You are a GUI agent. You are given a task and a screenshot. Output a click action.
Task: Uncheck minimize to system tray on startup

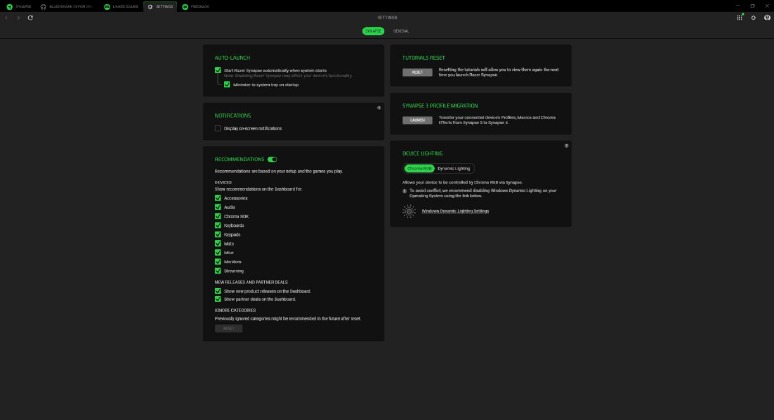(x=227, y=84)
